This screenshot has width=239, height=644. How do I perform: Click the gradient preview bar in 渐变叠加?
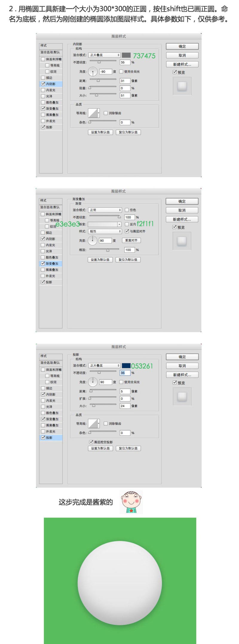coord(102,224)
